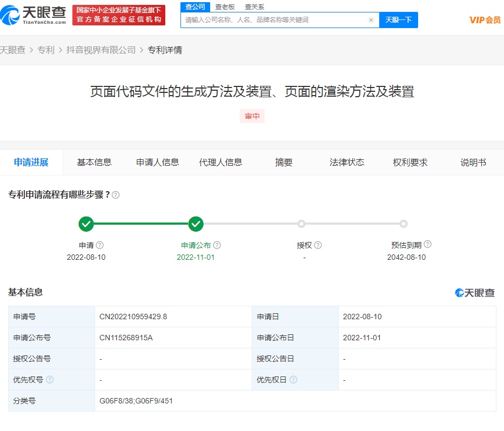Viewport: 504px width, 431px height.
Task: Clear the search box with the X icon
Action: click(371, 20)
